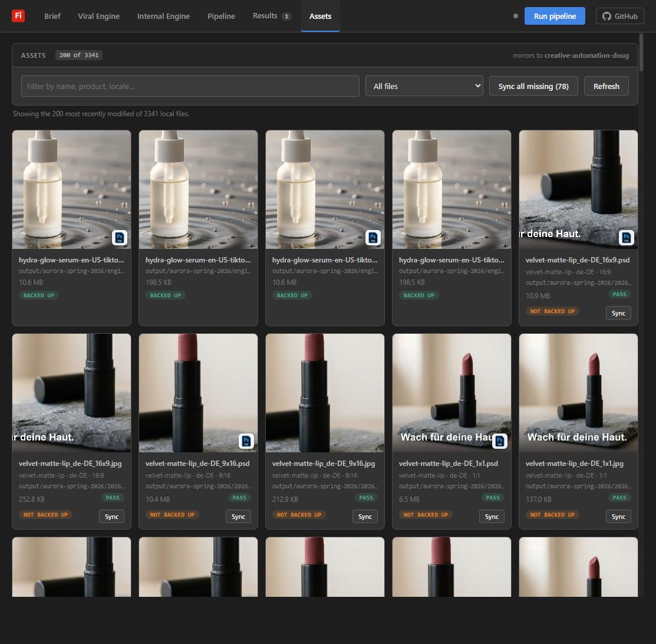
Task: Click the "200 of 3341" count badge
Action: click(78, 55)
